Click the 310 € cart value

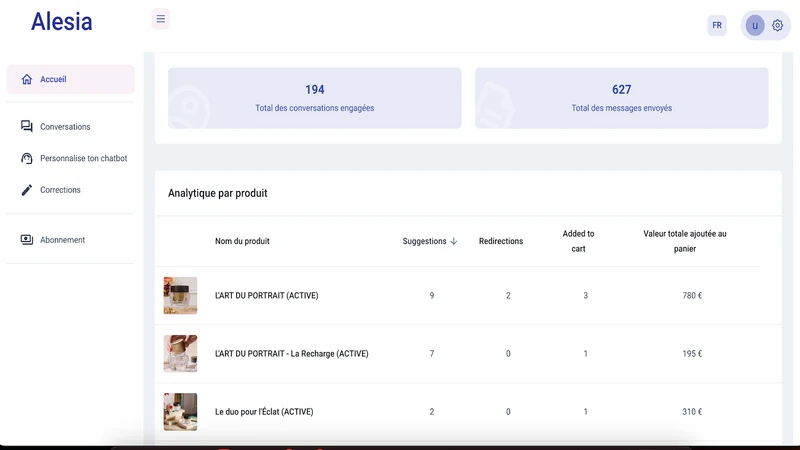pos(692,412)
